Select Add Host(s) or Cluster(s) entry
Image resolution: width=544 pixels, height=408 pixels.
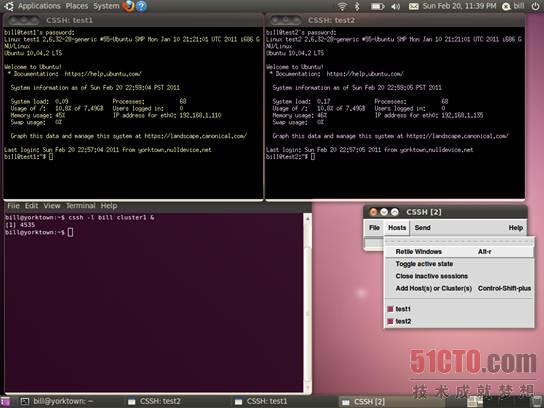pos(459,288)
